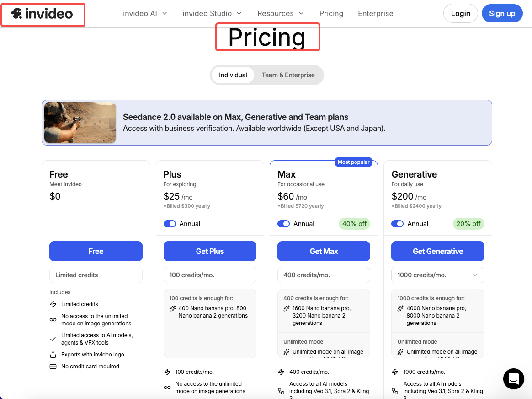The width and height of the screenshot is (532, 399).
Task: Click the Get Generative button
Action: [x=438, y=251]
